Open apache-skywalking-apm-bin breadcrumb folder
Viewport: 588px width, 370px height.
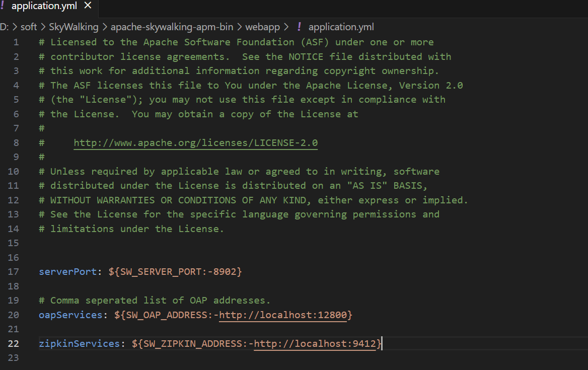coord(172,27)
